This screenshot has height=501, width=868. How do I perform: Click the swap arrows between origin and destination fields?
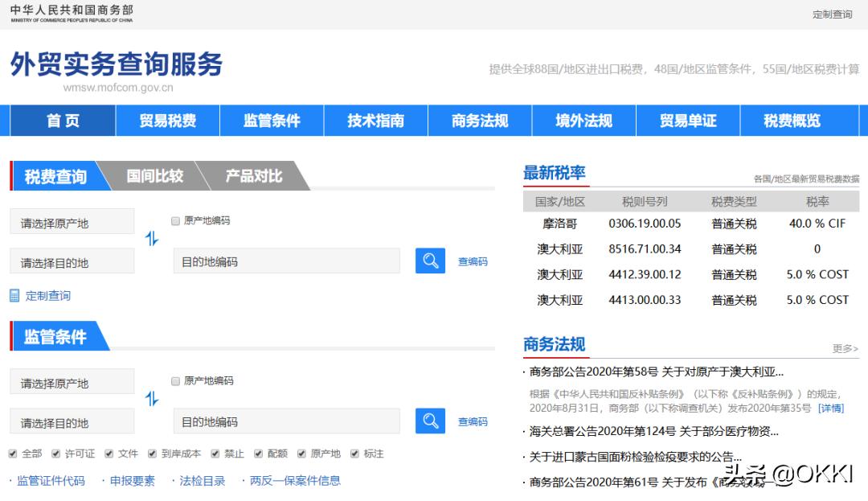click(153, 237)
